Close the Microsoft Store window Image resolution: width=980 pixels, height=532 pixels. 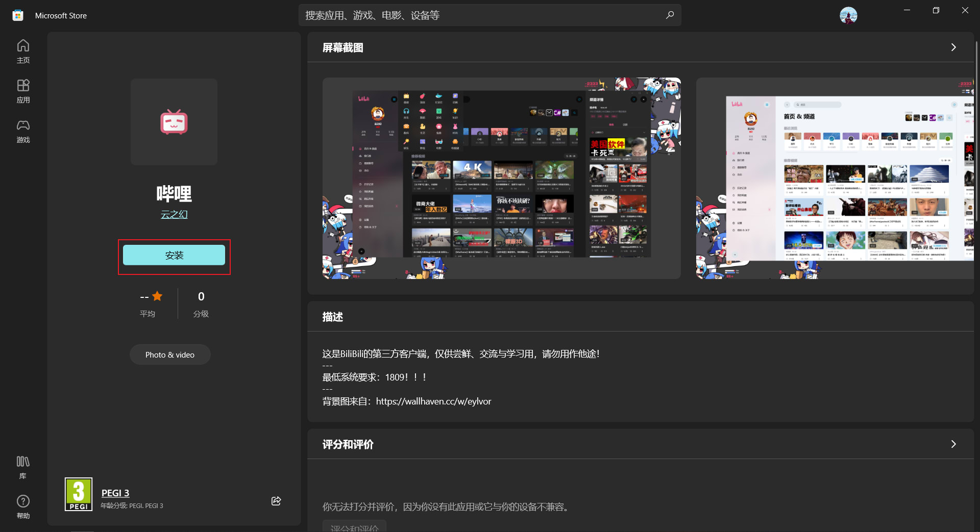pyautogui.click(x=965, y=10)
